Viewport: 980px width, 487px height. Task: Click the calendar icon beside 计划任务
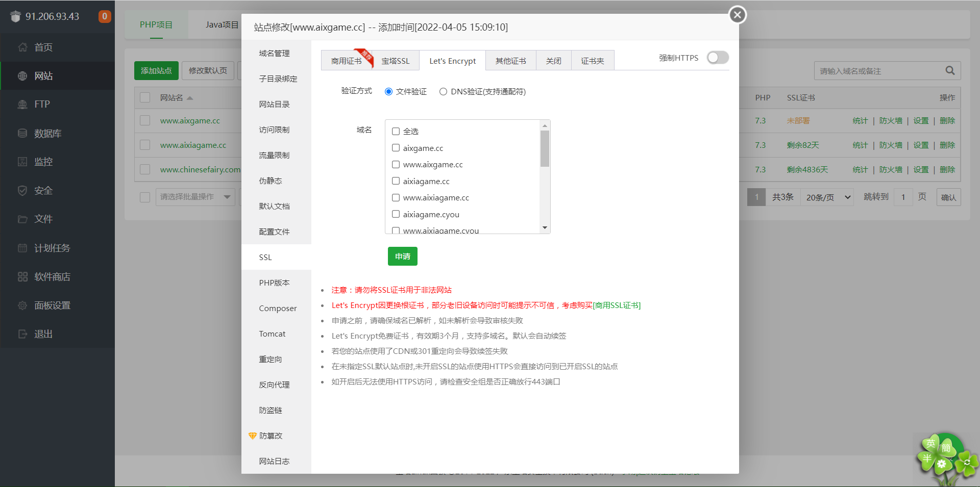(x=22, y=248)
